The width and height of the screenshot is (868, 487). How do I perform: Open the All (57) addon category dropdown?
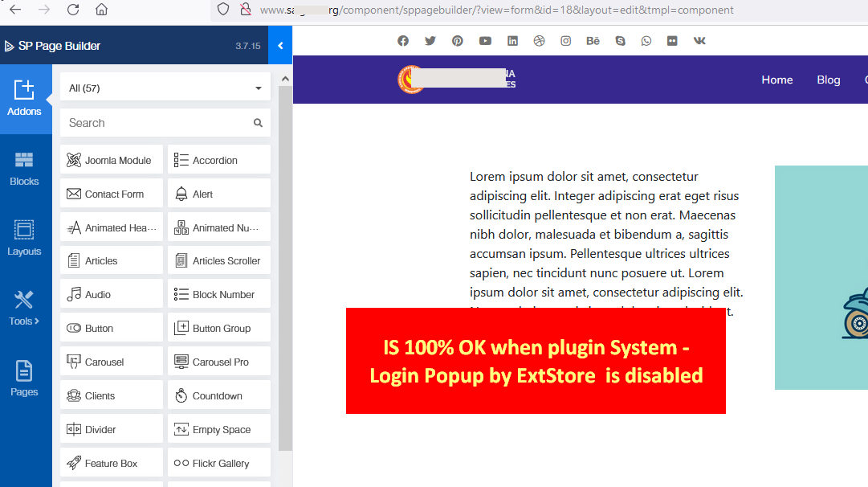tap(165, 88)
